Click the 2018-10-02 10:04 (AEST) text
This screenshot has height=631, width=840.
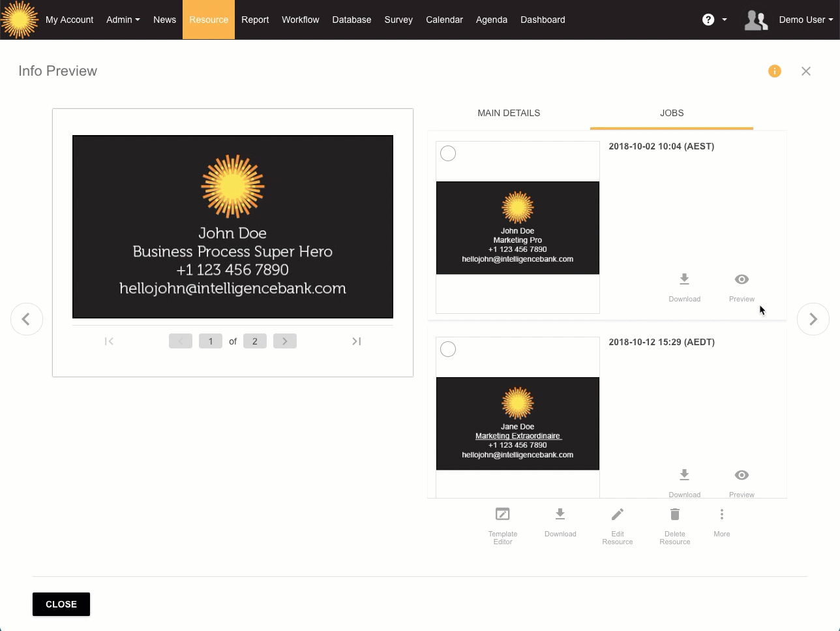pos(661,146)
